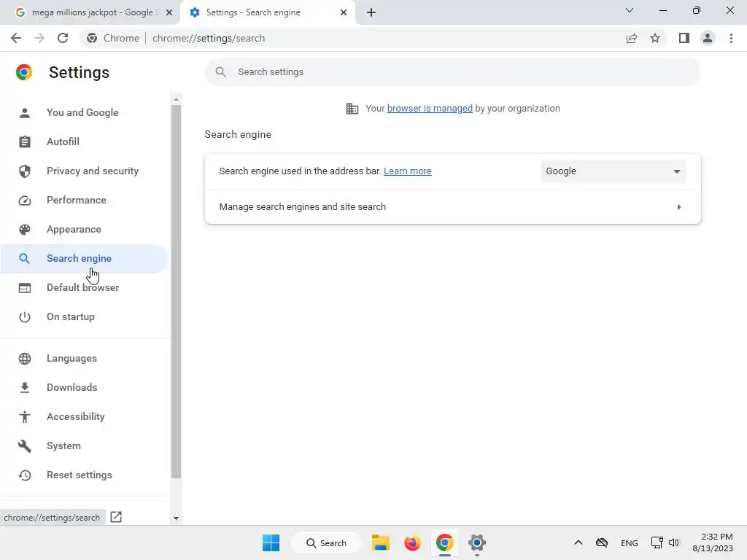Show hidden system tray icons
The image size is (747, 560).
pyautogui.click(x=578, y=542)
